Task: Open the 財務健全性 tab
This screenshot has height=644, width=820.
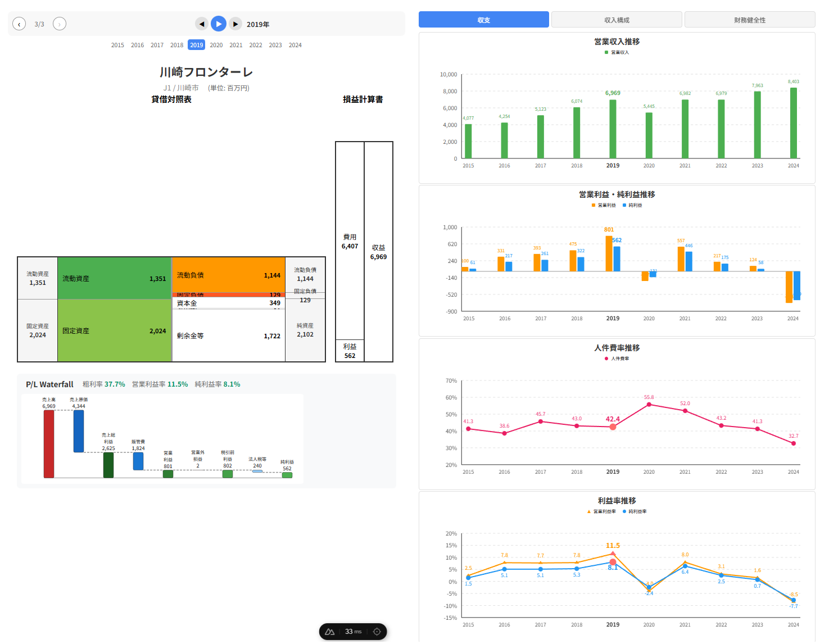Action: (x=749, y=20)
